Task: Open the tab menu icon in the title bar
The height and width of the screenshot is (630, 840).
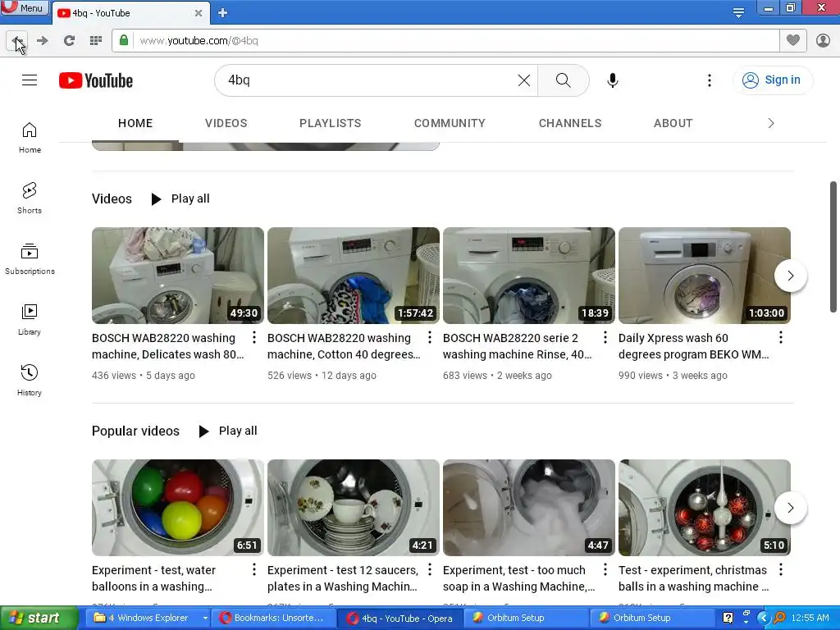Action: click(x=738, y=12)
